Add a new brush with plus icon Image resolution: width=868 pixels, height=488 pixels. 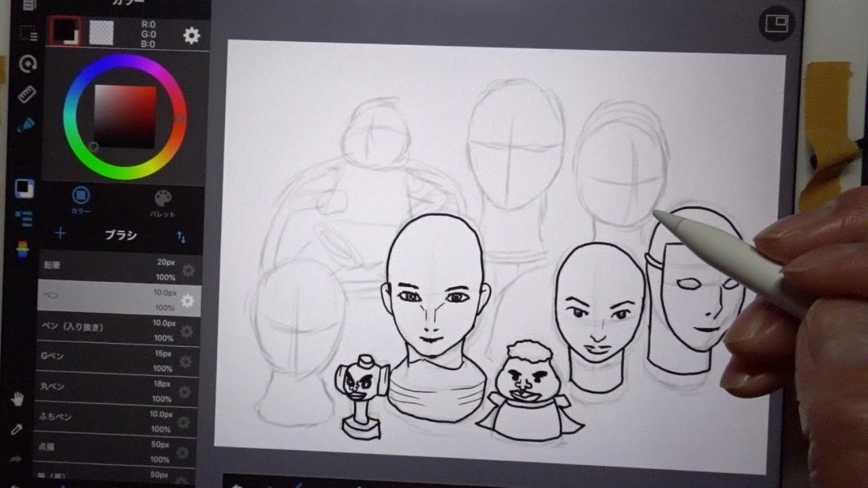pos(60,233)
